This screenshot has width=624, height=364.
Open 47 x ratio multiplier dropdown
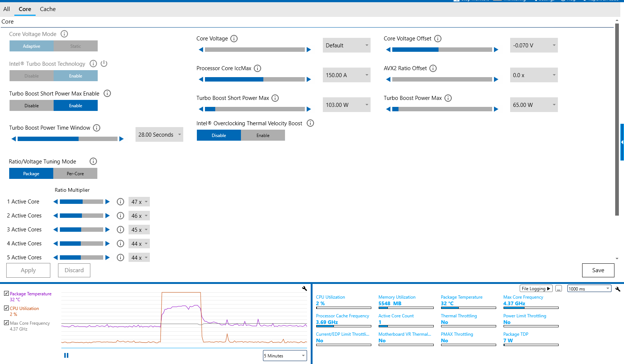139,202
